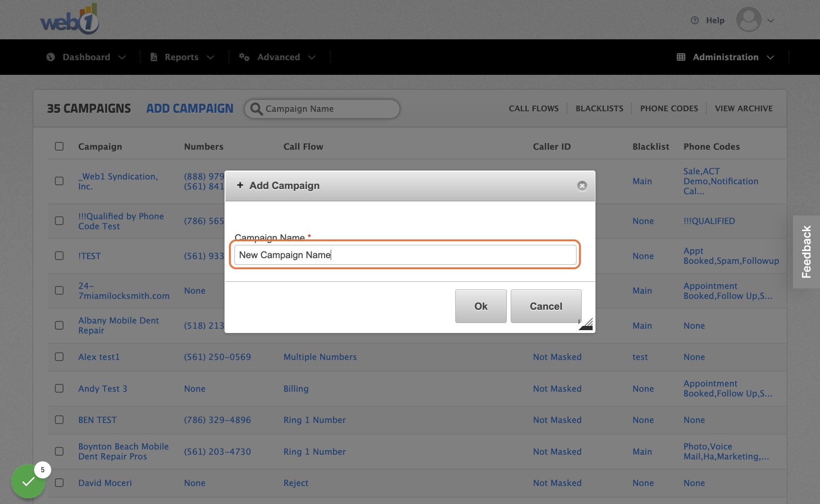Expand the Dashboard menu chevron
Image resolution: width=820 pixels, height=504 pixels.
point(122,57)
